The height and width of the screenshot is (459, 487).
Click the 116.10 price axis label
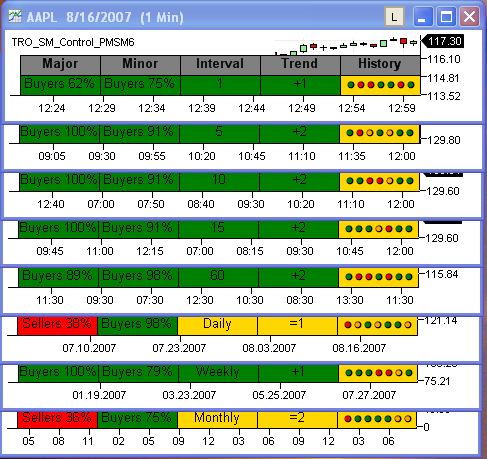click(444, 59)
